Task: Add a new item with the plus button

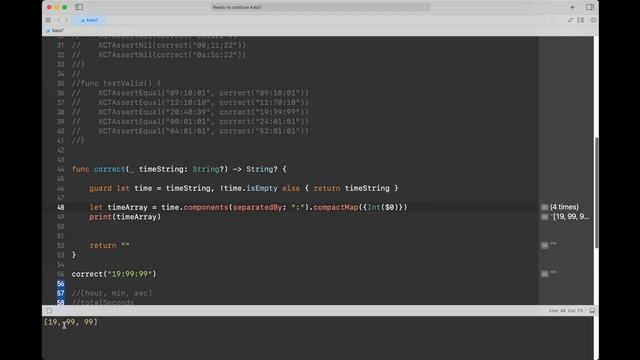Action: point(572,7)
